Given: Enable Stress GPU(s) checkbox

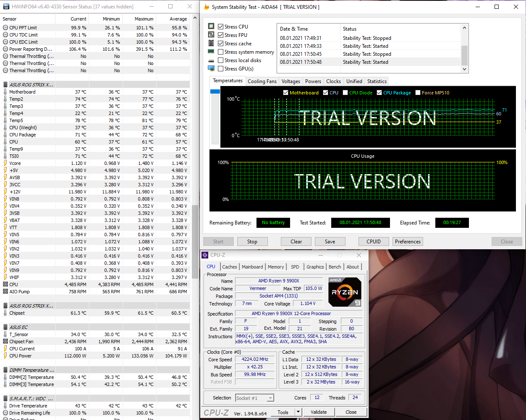Looking at the screenshot, I should tap(220, 69).
